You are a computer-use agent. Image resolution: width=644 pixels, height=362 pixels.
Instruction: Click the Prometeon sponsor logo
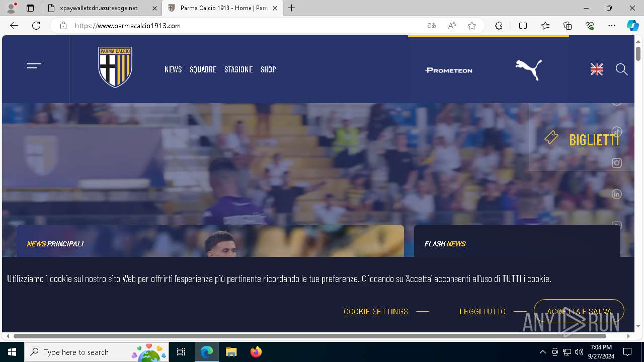click(x=449, y=70)
